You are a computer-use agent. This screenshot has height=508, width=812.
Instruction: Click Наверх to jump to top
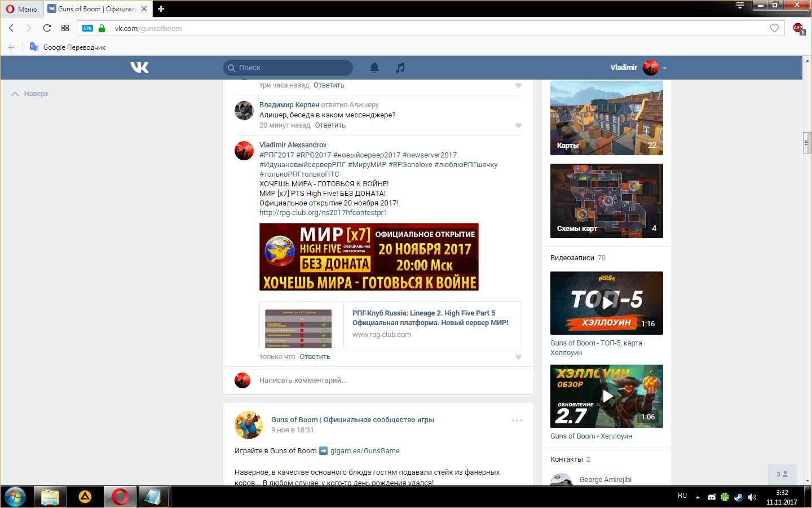point(30,94)
